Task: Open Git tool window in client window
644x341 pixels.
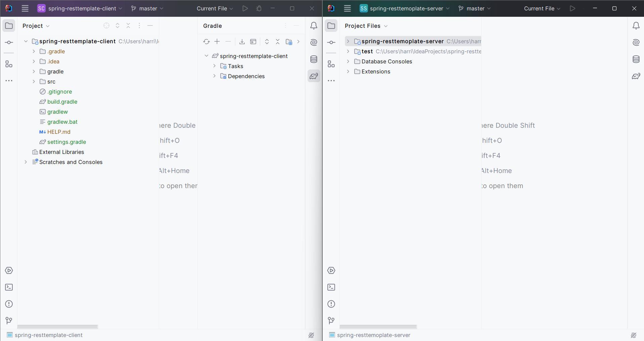Action: click(9, 321)
